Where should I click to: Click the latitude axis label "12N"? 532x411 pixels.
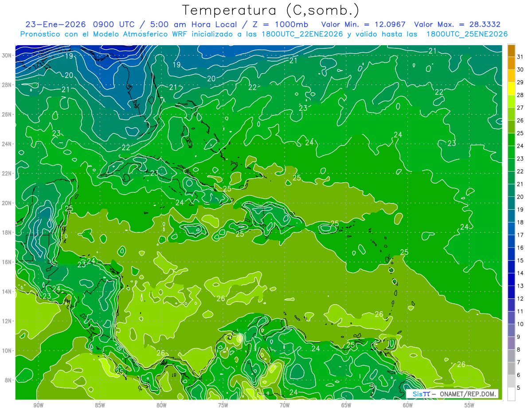coord(7,321)
